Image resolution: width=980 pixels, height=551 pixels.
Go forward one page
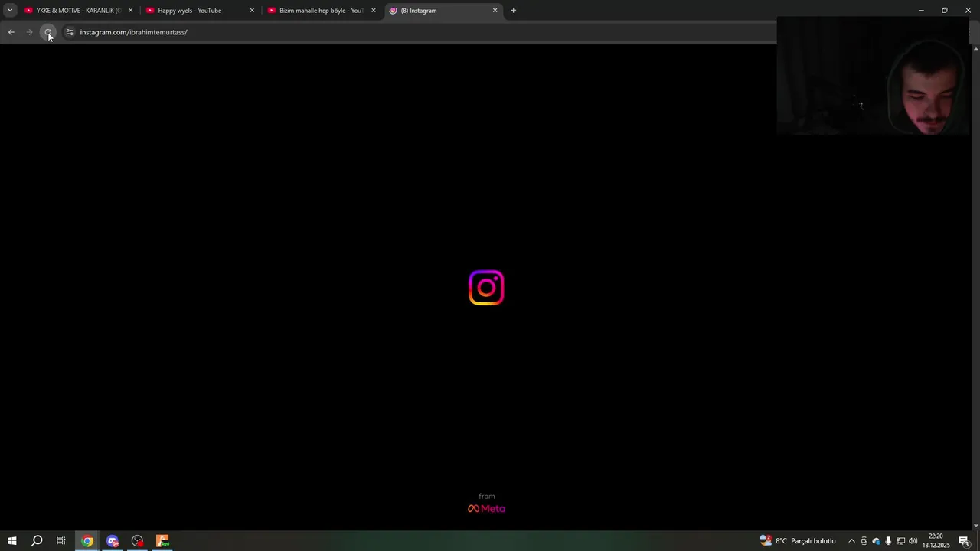29,32
